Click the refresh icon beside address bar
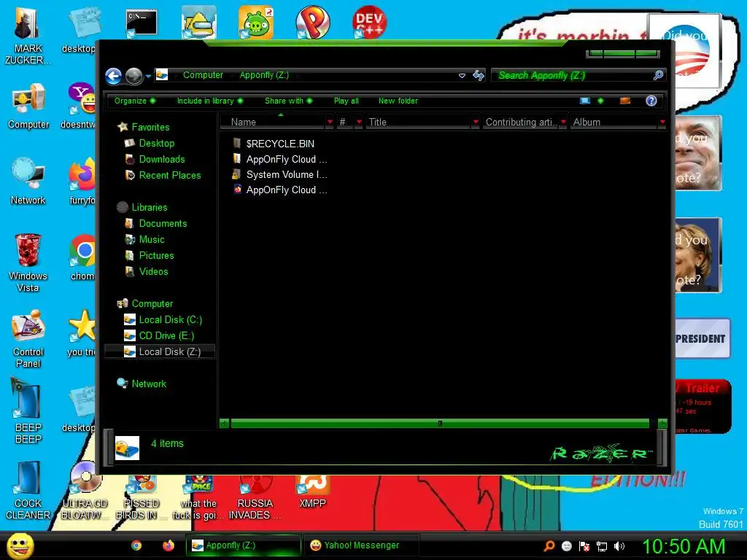 (479, 75)
